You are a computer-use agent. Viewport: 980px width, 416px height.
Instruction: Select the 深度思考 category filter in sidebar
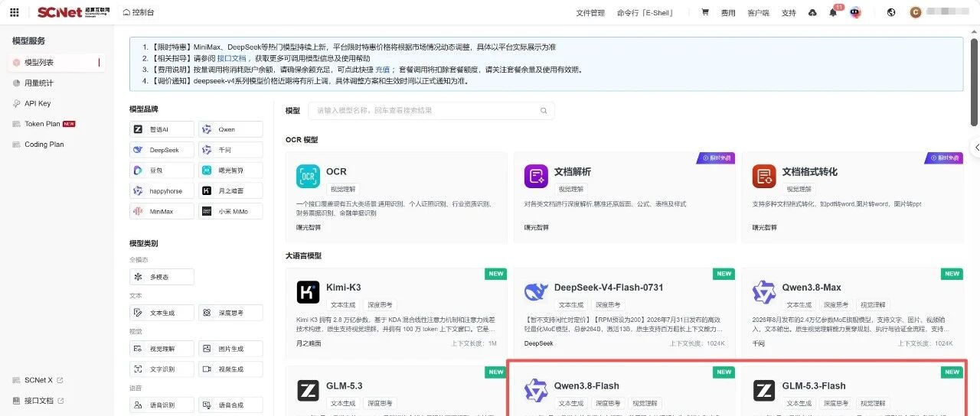pyautogui.click(x=230, y=313)
